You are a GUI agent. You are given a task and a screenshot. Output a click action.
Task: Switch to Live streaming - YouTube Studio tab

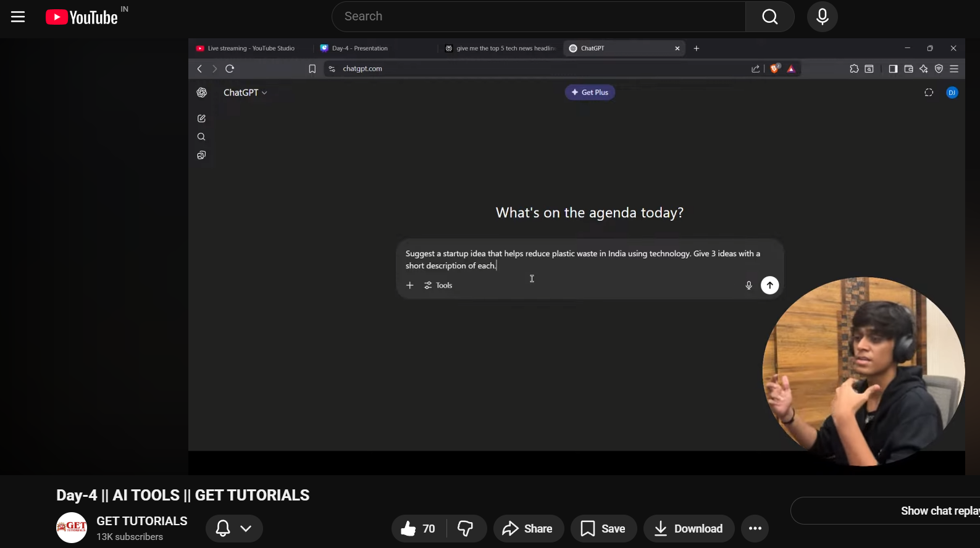point(251,48)
